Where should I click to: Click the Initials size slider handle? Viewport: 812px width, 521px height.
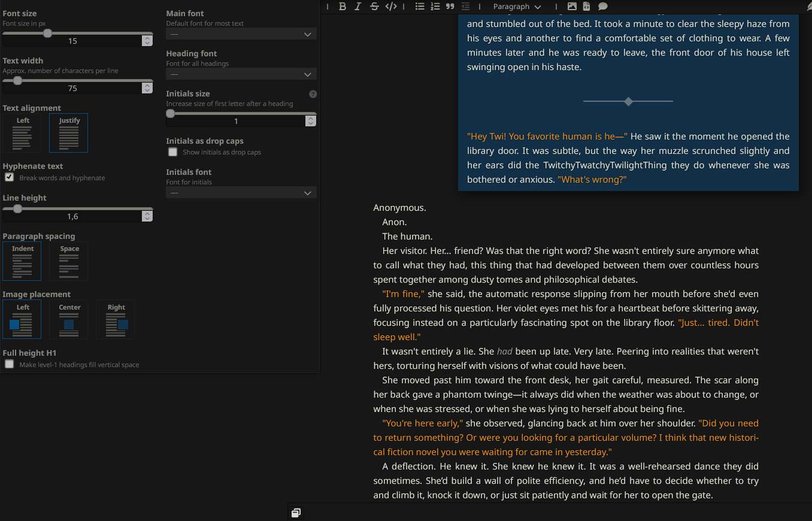(171, 113)
